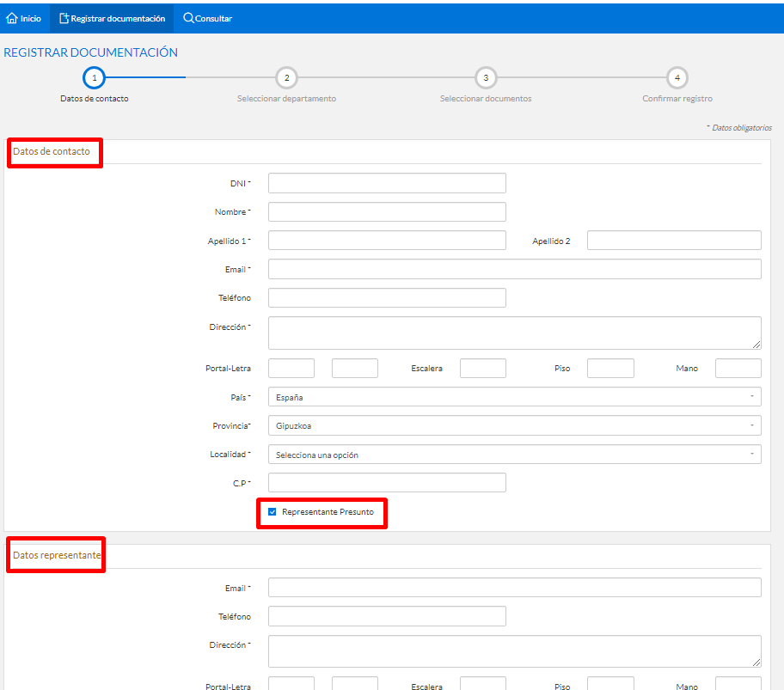Screen dimensions: 784x690
Task: Go to step 2 Seleccionar departamento circle
Action: (286, 77)
